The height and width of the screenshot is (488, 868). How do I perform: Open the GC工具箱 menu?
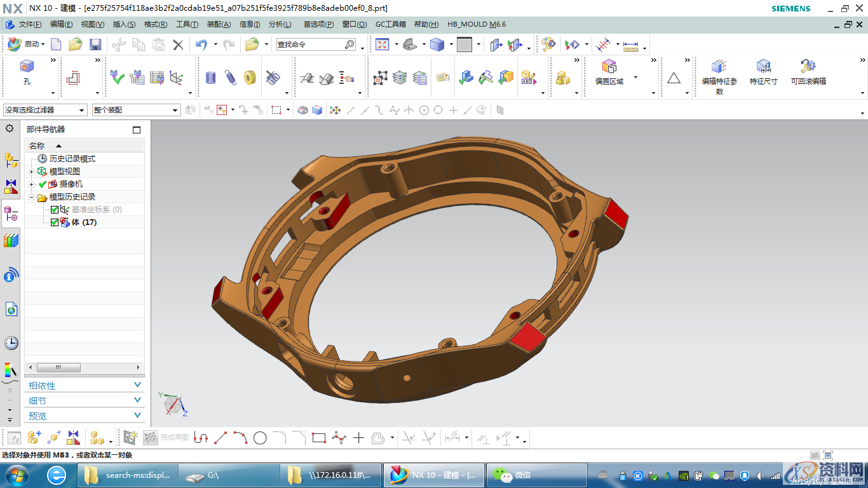pyautogui.click(x=390, y=24)
